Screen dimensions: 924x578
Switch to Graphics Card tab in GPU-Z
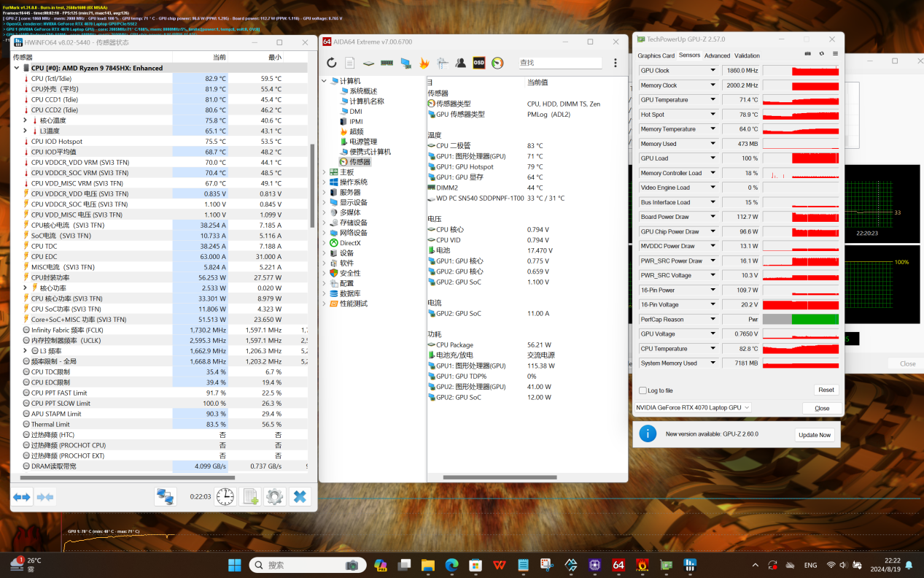(x=656, y=55)
